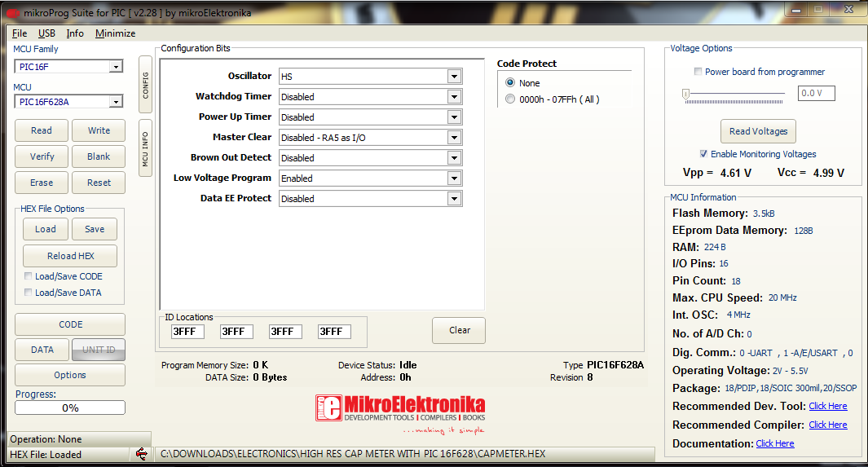868x467 pixels.
Task: Open the MCU Family dropdown
Action: (116, 67)
